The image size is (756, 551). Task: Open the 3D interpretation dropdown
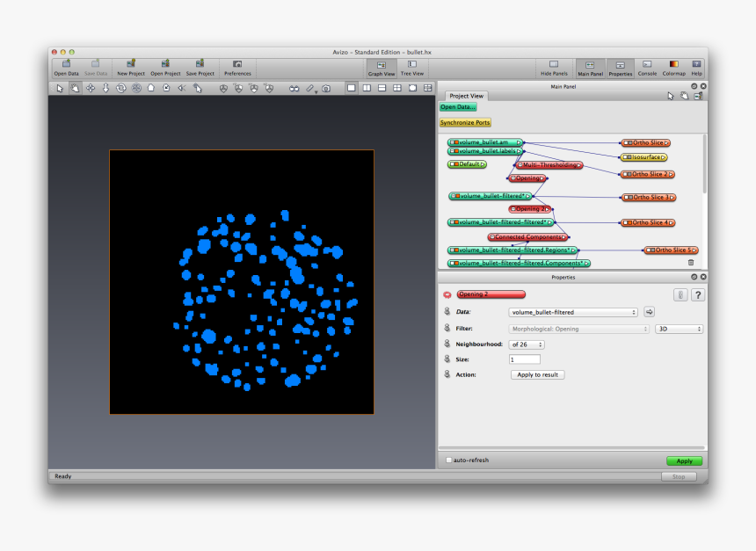(679, 329)
